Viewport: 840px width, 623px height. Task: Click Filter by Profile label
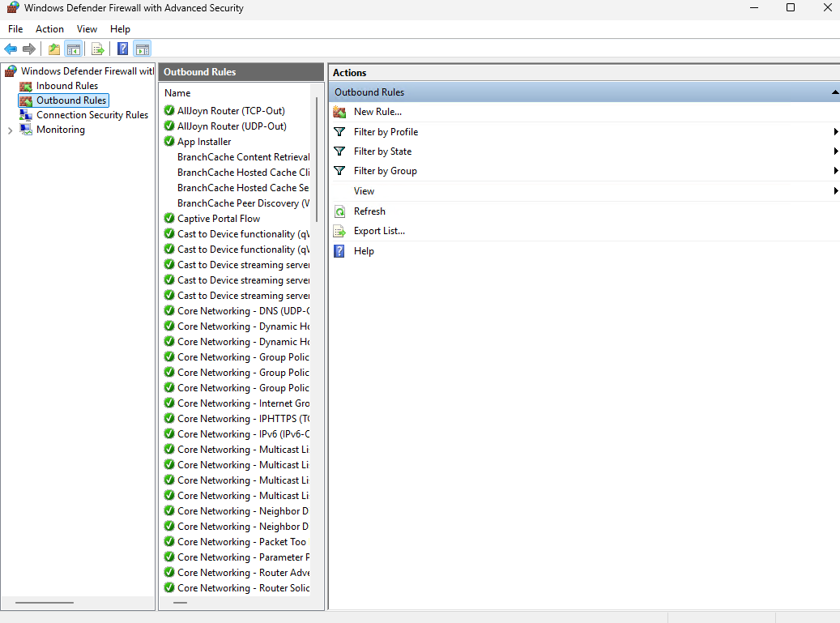pos(386,132)
